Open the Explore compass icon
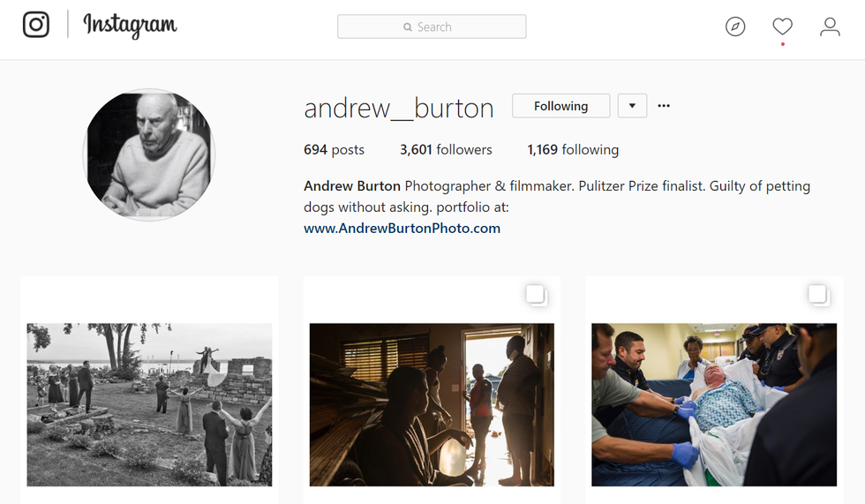 pos(734,26)
